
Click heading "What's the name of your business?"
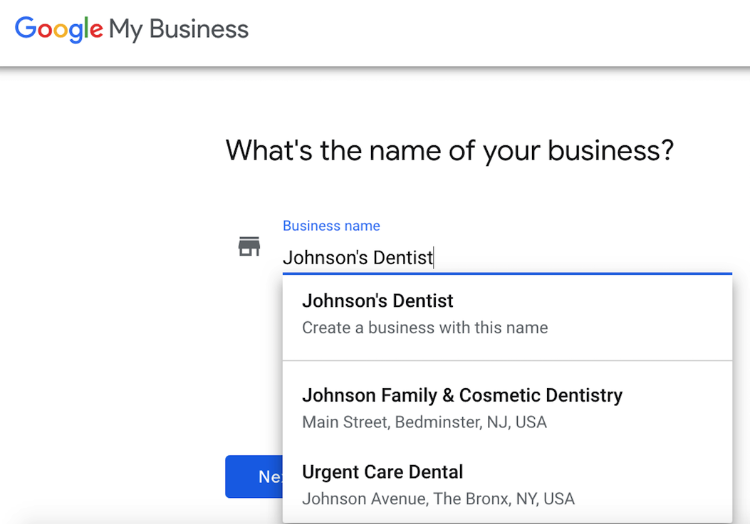[450, 150]
